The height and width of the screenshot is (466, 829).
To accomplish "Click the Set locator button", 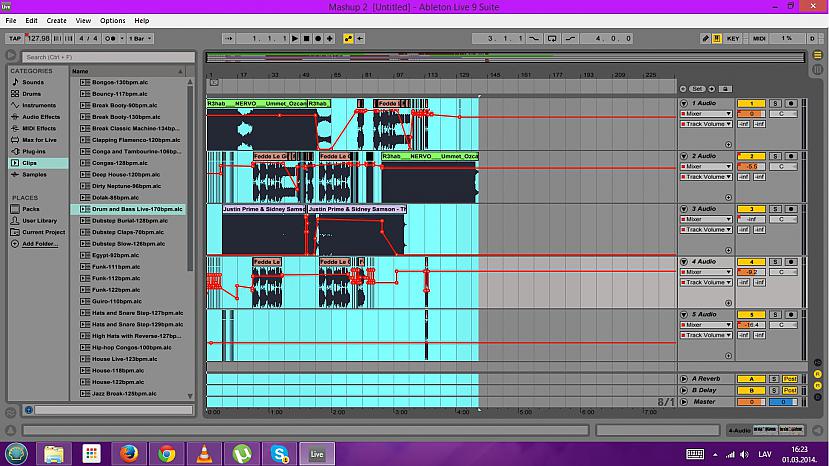I will 697,89.
